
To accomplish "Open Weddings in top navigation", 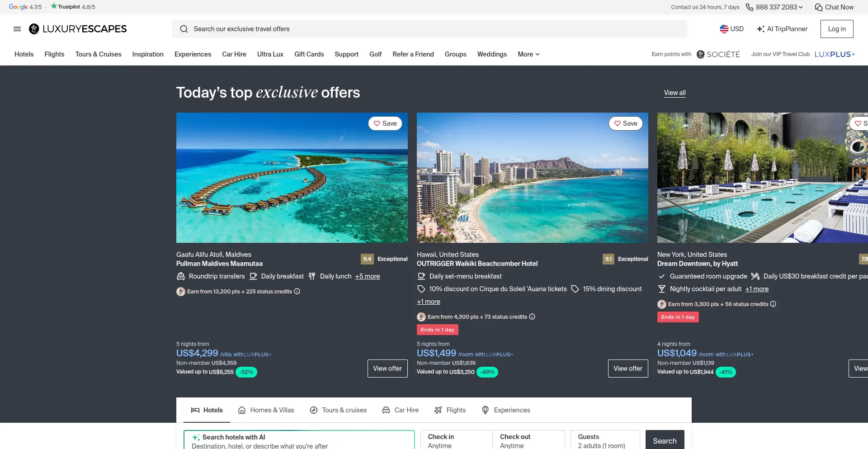I will [x=492, y=54].
